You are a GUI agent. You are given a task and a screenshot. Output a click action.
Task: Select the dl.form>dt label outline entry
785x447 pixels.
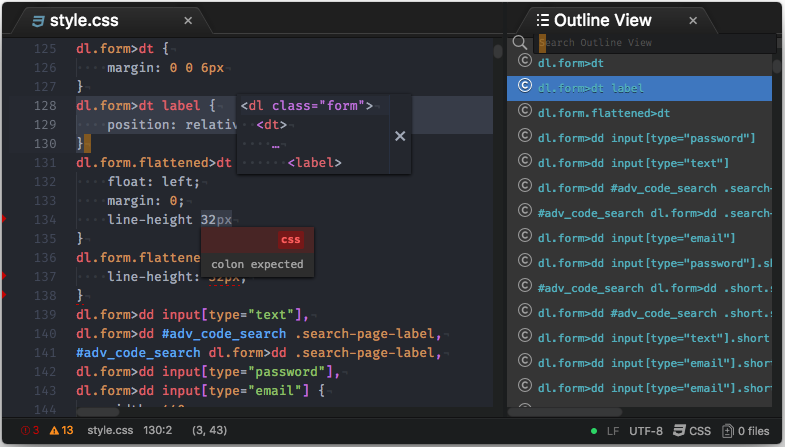point(639,88)
